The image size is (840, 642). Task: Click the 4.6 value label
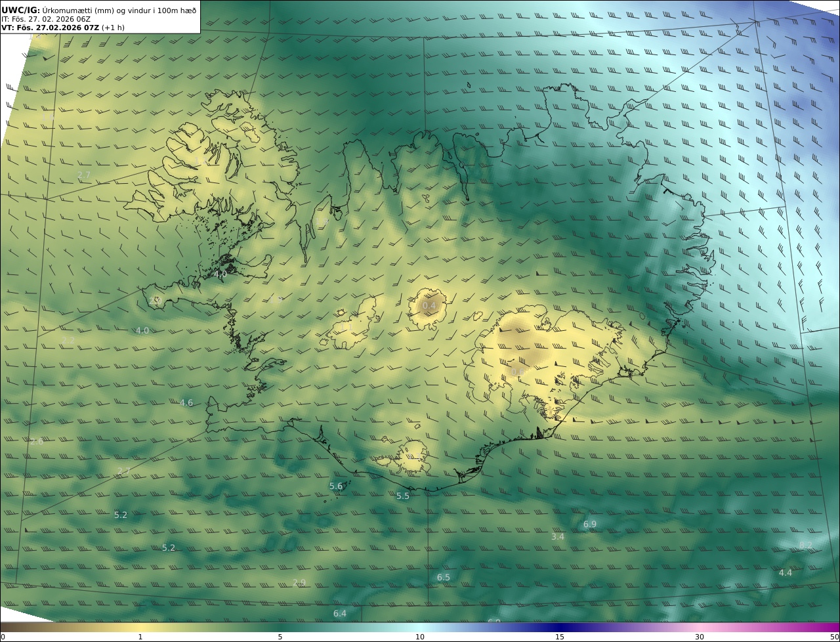(186, 402)
